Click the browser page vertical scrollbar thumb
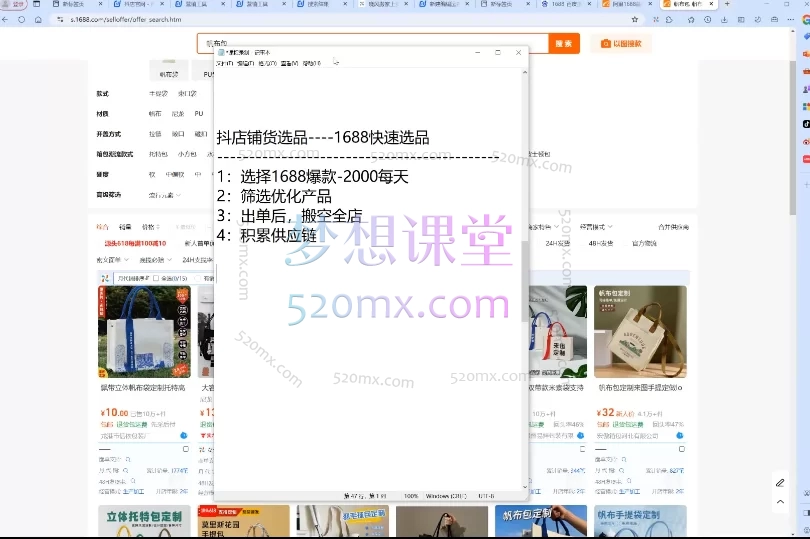Screen dimensions: 810x539 pyautogui.click(x=792, y=137)
